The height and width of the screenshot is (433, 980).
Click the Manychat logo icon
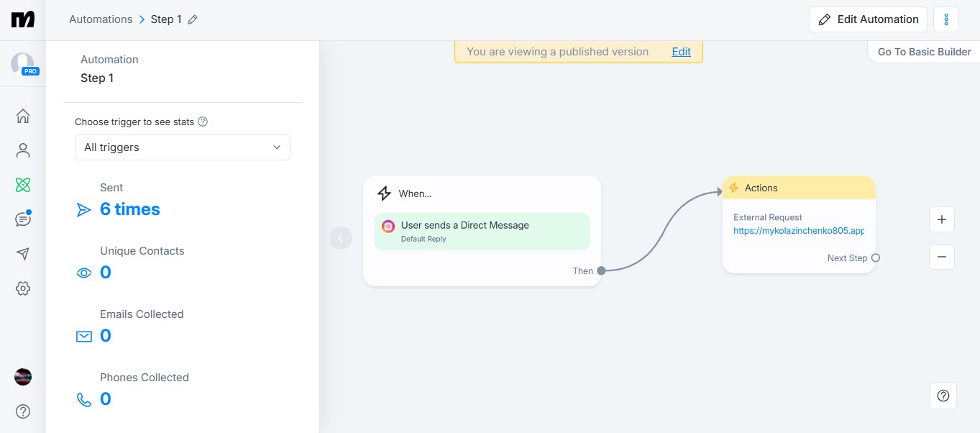pyautogui.click(x=23, y=19)
